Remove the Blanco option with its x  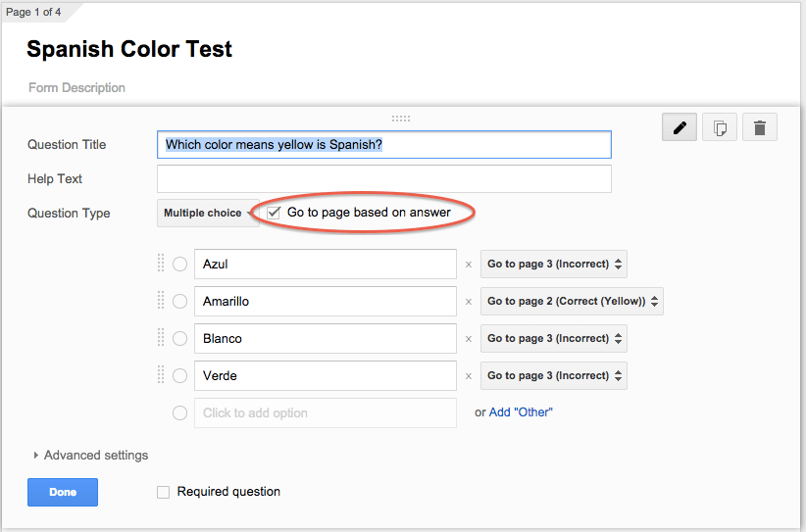pyautogui.click(x=469, y=339)
